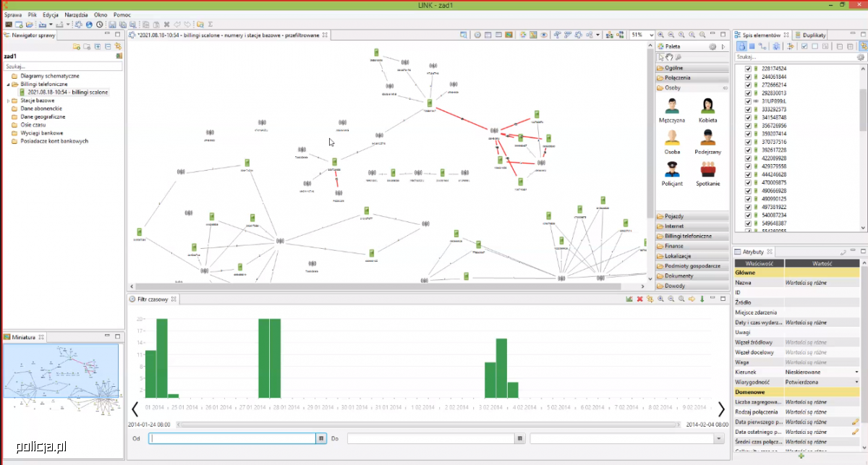868x465 pixels.
Task: Expand the Finanse palette section
Action: (x=692, y=246)
